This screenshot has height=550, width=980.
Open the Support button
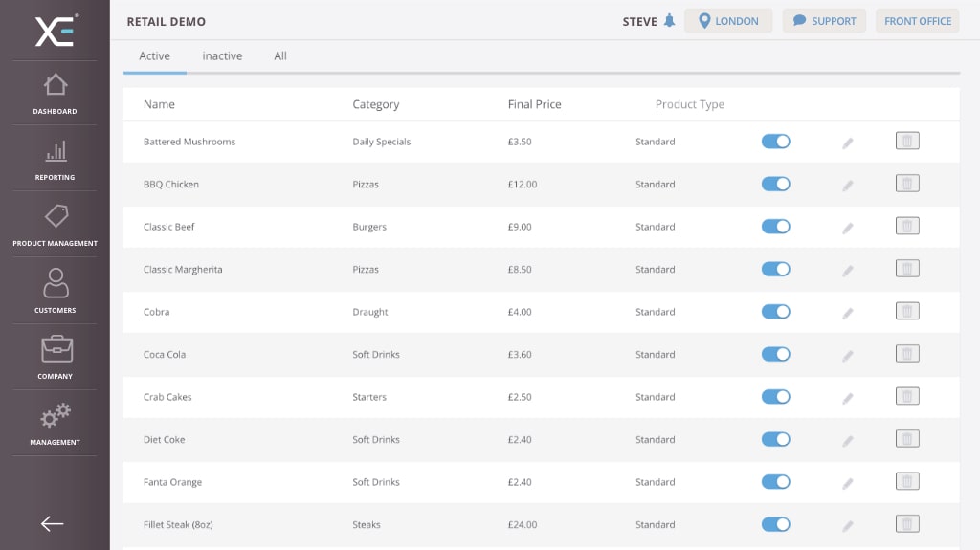pyautogui.click(x=824, y=21)
